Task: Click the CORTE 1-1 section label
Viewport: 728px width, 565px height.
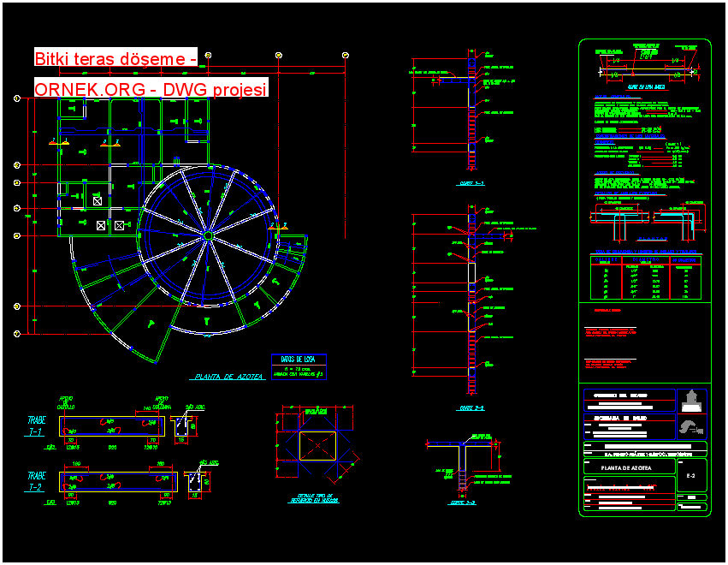Action: pyautogui.click(x=472, y=182)
